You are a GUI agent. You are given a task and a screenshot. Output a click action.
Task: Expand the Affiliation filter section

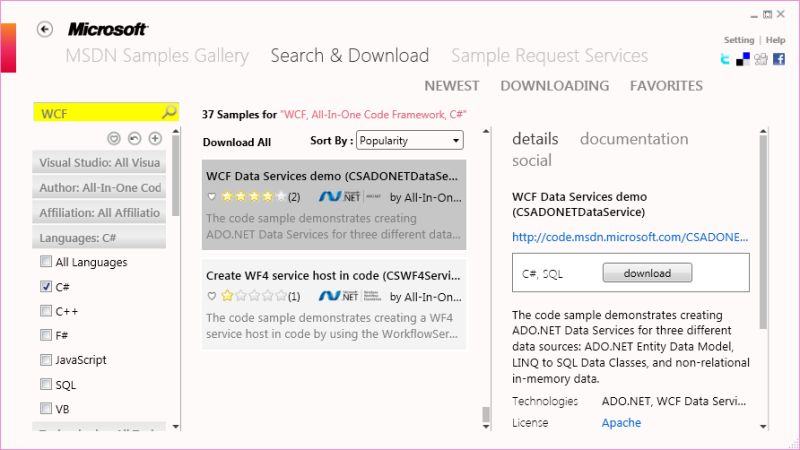coord(99,213)
